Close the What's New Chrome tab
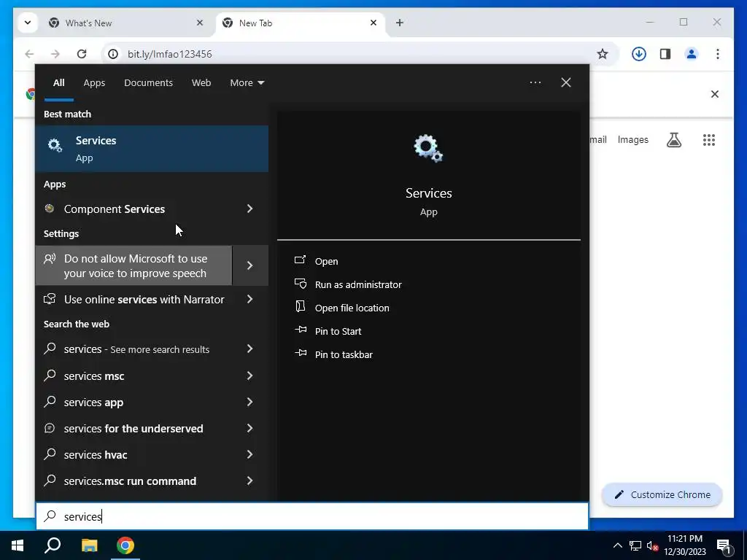Viewport: 747px width, 560px height. pos(200,23)
